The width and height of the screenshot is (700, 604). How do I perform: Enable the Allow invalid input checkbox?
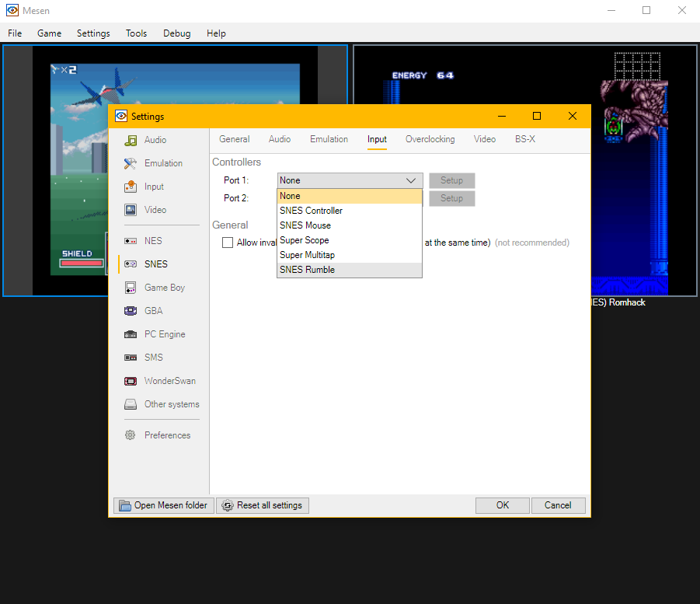click(228, 243)
